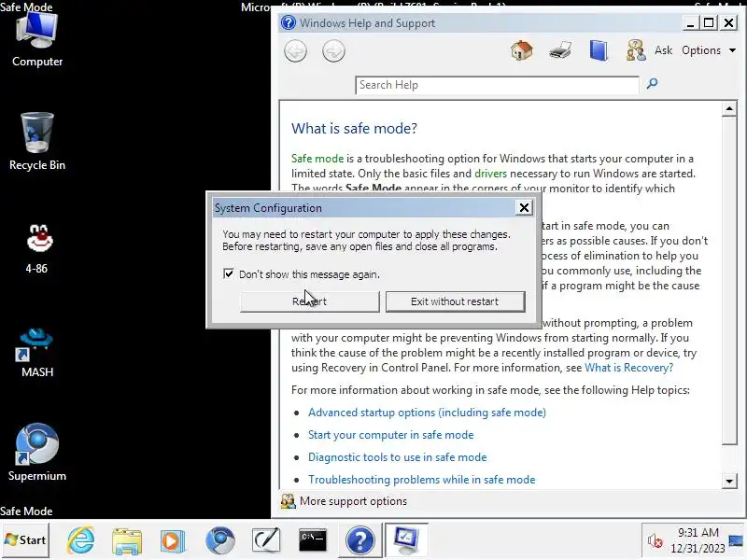This screenshot has width=747, height=560.
Task: Select the Computer desktop icon
Action: tap(37, 40)
